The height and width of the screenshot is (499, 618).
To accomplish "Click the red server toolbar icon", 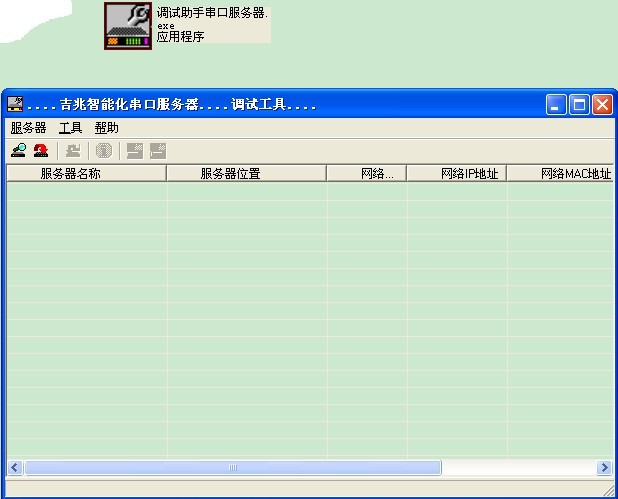I will [x=41, y=150].
